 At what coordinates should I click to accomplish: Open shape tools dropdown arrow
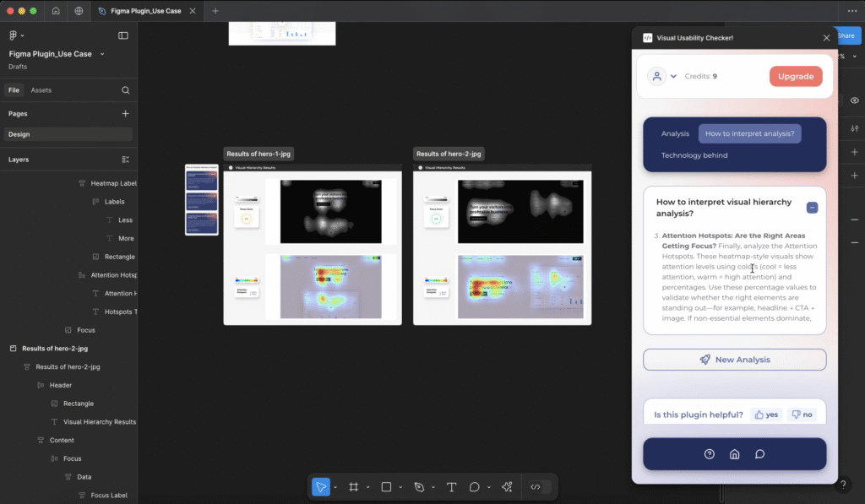(x=400, y=487)
